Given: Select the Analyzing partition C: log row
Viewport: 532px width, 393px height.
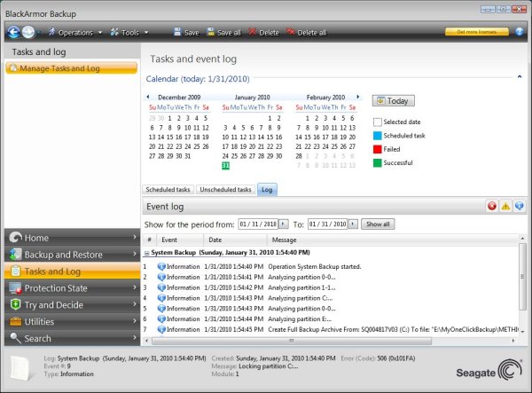Looking at the screenshot, I should coord(331,298).
